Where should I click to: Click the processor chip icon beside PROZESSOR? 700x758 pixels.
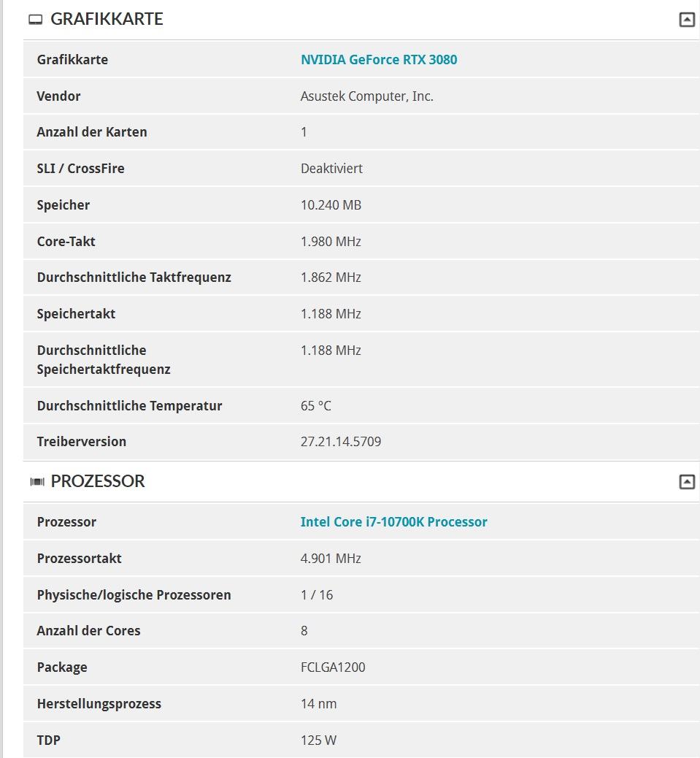[37, 481]
